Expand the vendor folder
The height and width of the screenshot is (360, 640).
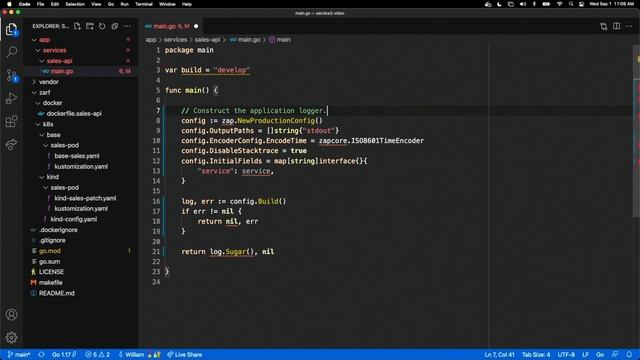pyautogui.click(x=81, y=82)
